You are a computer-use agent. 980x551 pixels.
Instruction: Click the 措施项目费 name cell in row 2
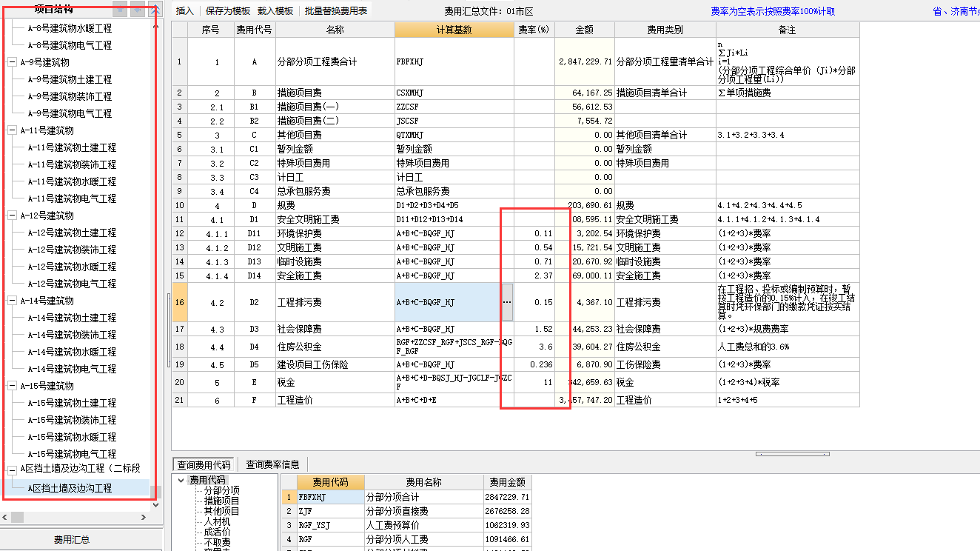pyautogui.click(x=335, y=93)
